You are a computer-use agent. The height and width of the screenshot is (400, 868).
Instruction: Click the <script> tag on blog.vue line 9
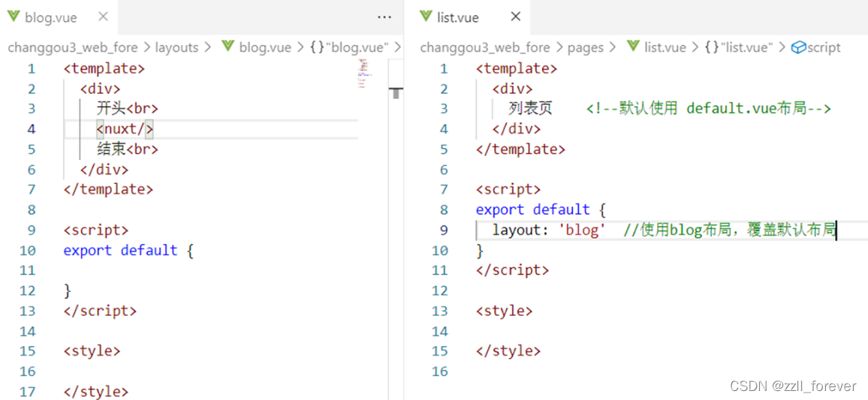coord(96,230)
